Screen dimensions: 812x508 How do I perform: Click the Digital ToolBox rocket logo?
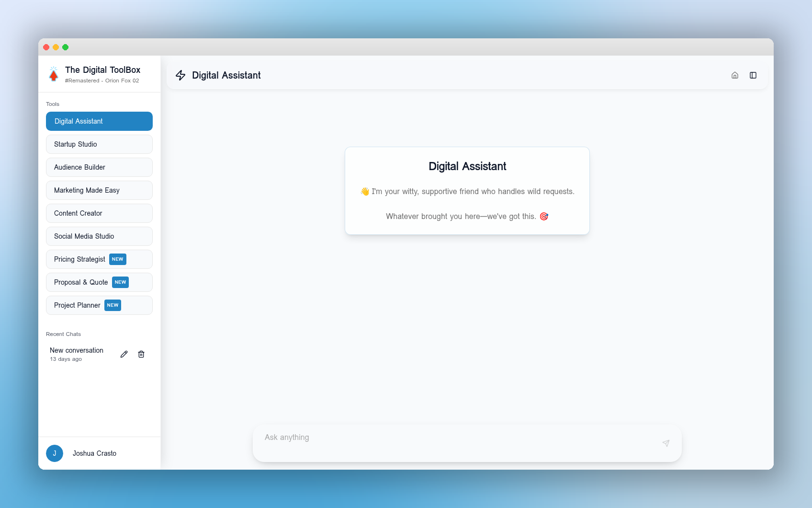pos(54,74)
